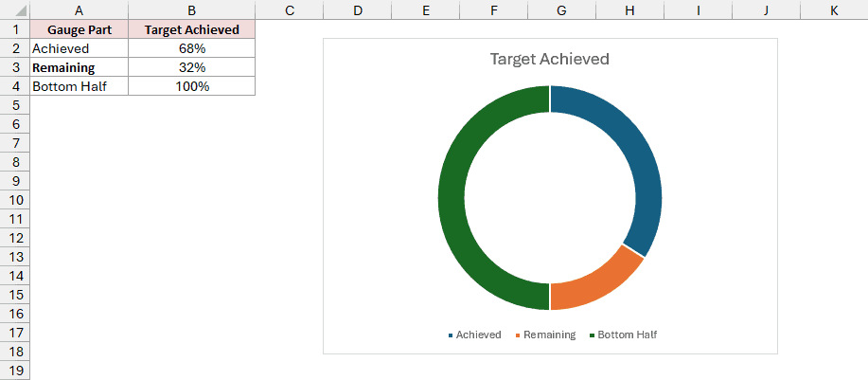
Task: Select row 8 header
Action: 15,162
